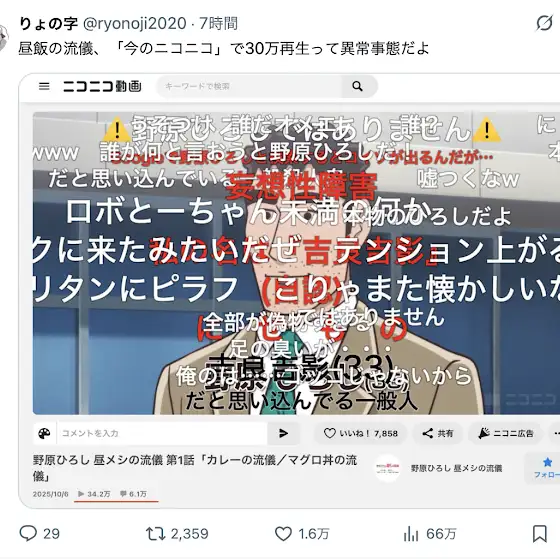The width and height of the screenshot is (560, 560).
Task: Open the Niconico hamburger menu
Action: [x=44, y=86]
